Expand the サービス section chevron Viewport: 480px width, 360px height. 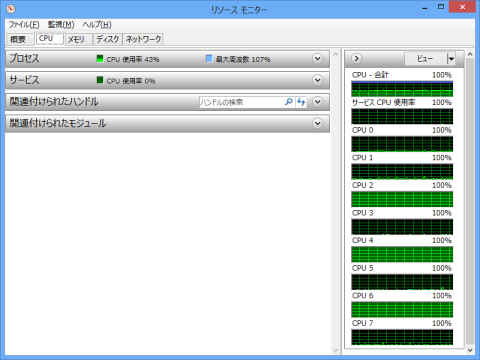[318, 80]
